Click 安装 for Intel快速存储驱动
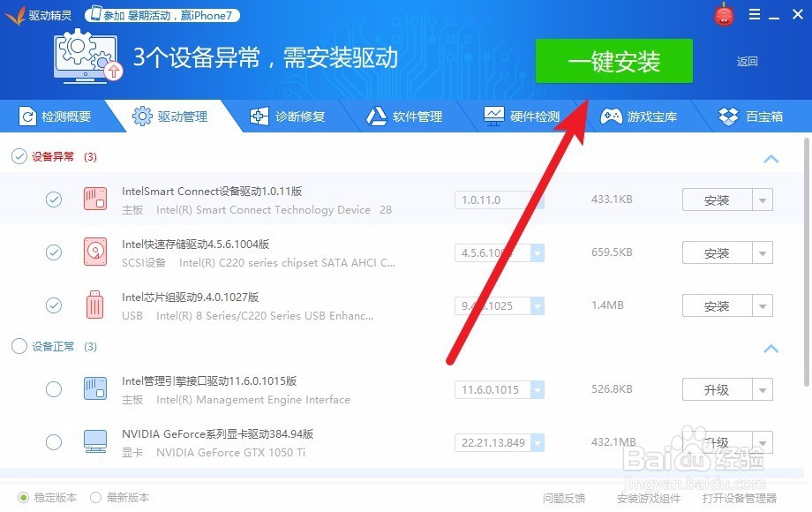812x512 pixels. point(718,252)
